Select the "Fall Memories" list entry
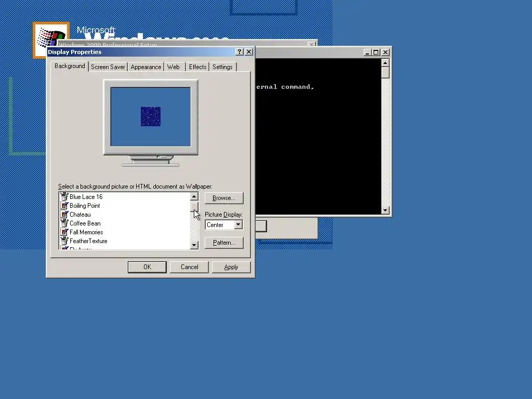532x399 pixels. tap(86, 232)
